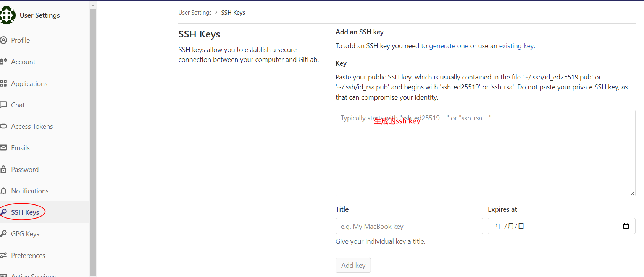
Task: Click the 'Give your individual key a title.' hint
Action: coord(381,241)
